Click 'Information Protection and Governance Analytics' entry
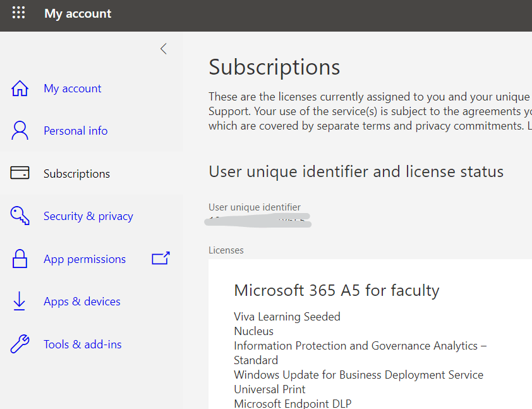This screenshot has width=532, height=409. (360, 353)
